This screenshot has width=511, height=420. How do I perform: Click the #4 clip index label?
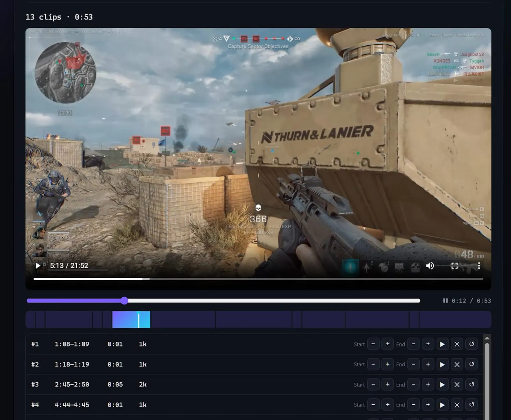click(35, 405)
